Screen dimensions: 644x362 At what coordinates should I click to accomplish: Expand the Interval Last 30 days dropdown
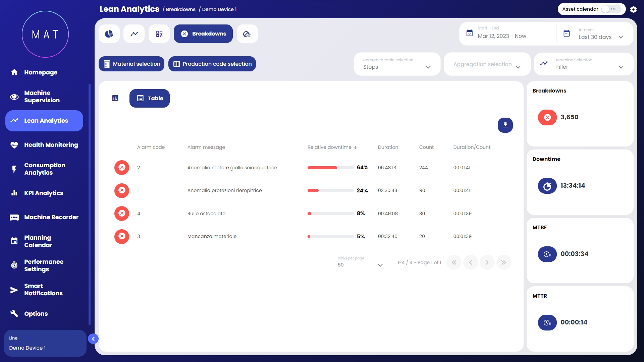coord(600,37)
